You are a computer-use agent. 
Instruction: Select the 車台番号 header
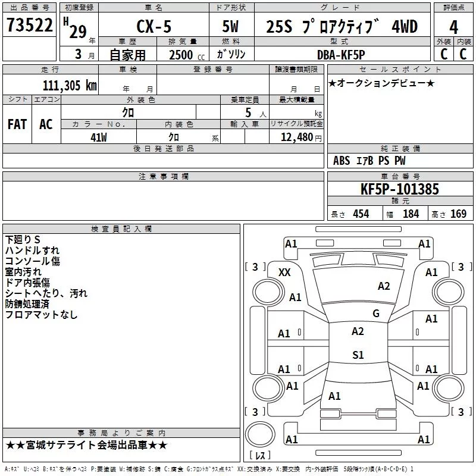coord(400,176)
